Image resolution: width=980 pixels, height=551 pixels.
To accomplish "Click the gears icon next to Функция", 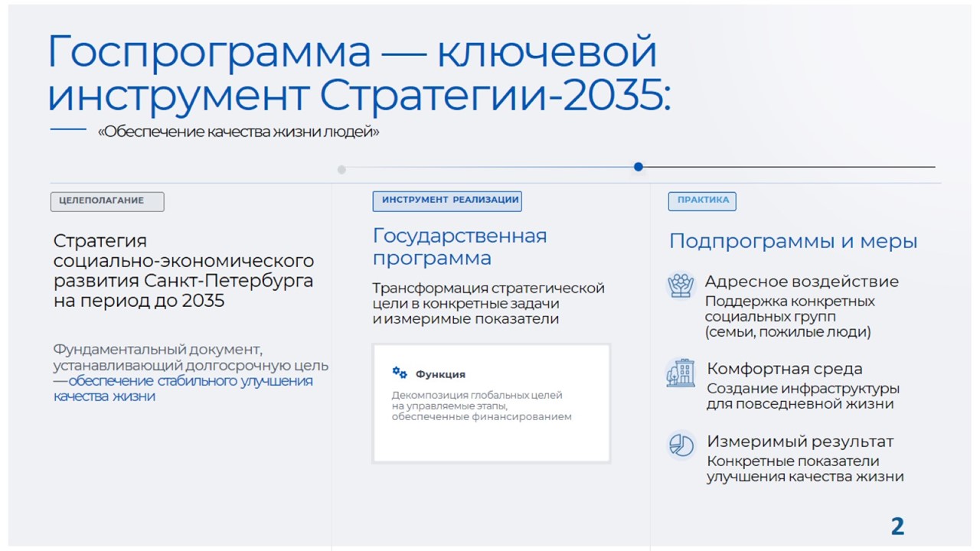I will click(400, 373).
